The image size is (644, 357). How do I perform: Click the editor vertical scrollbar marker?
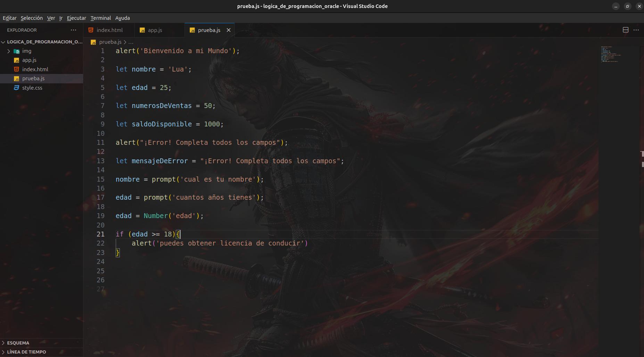(642, 154)
